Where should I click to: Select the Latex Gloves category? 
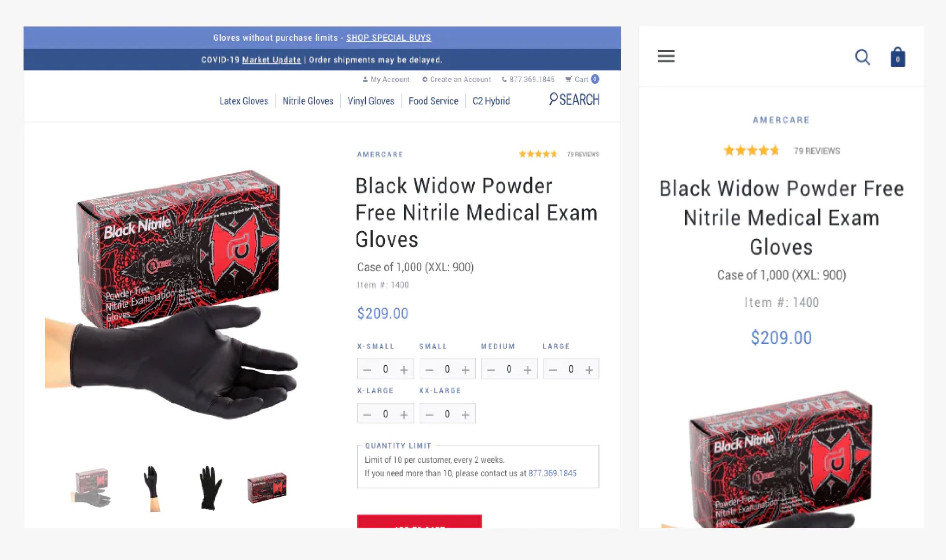(x=243, y=101)
